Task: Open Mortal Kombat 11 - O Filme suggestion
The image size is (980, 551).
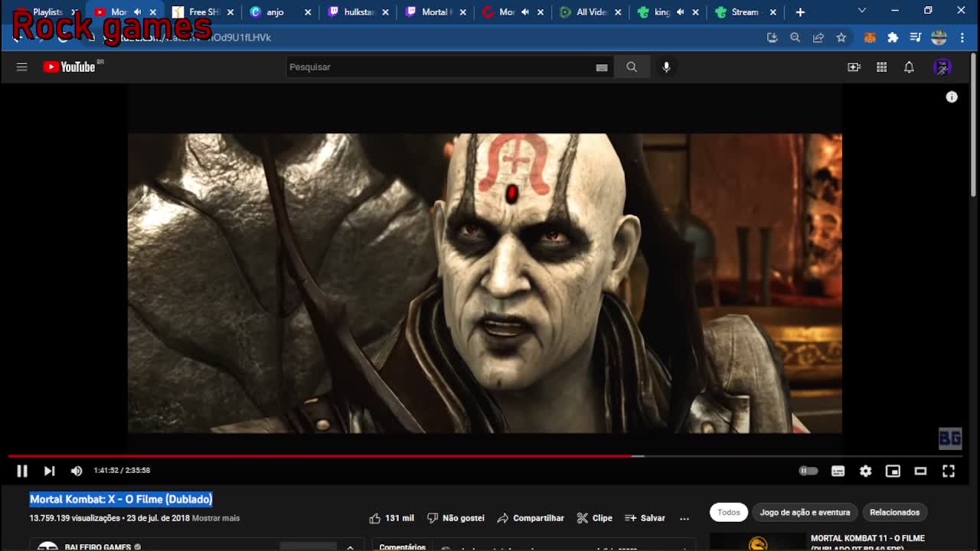Action: click(x=867, y=542)
